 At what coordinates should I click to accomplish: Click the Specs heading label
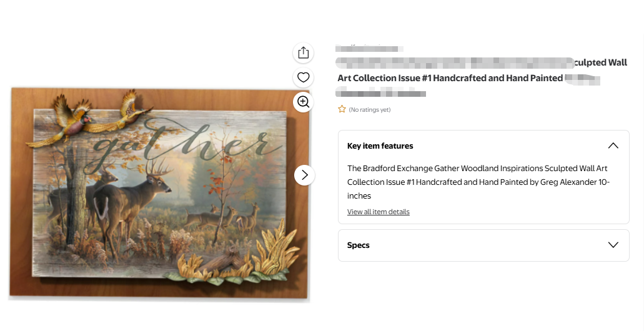pos(358,245)
